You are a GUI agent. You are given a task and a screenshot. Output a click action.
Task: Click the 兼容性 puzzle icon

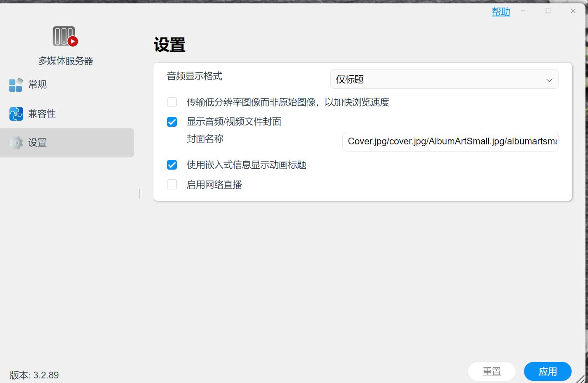pyautogui.click(x=16, y=114)
